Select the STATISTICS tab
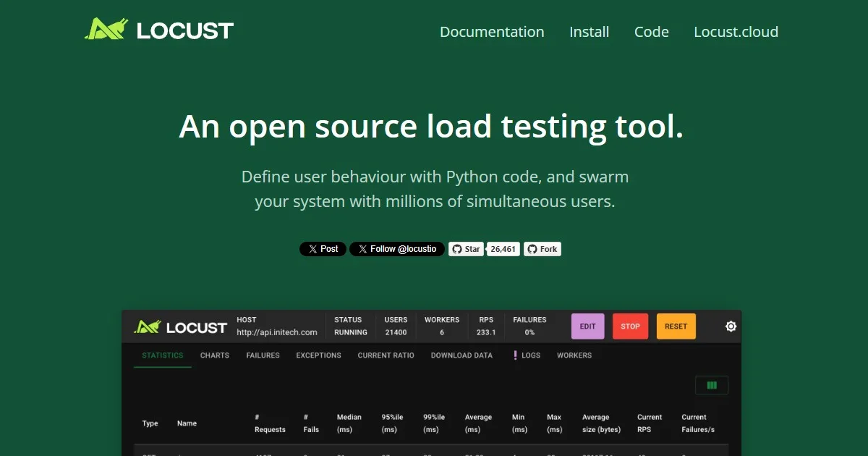Image resolution: width=868 pixels, height=456 pixels. pyautogui.click(x=163, y=355)
